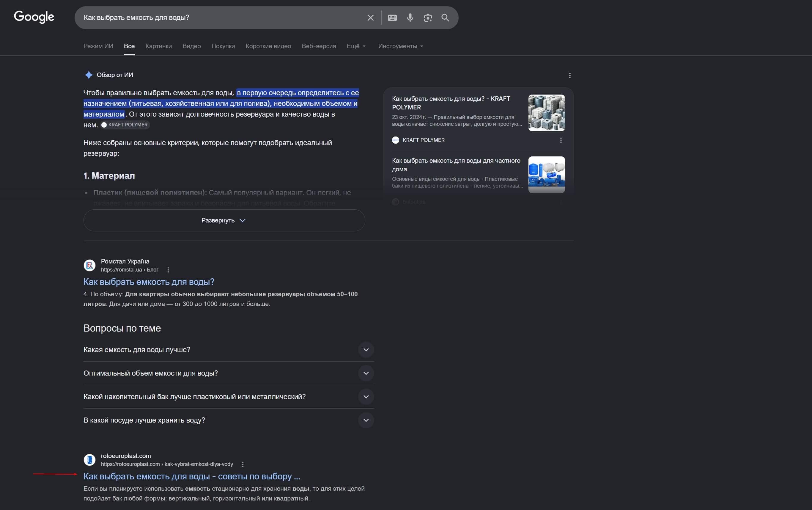Open the card about емкость для частного дома
This screenshot has width=812, height=510.
click(x=456, y=165)
